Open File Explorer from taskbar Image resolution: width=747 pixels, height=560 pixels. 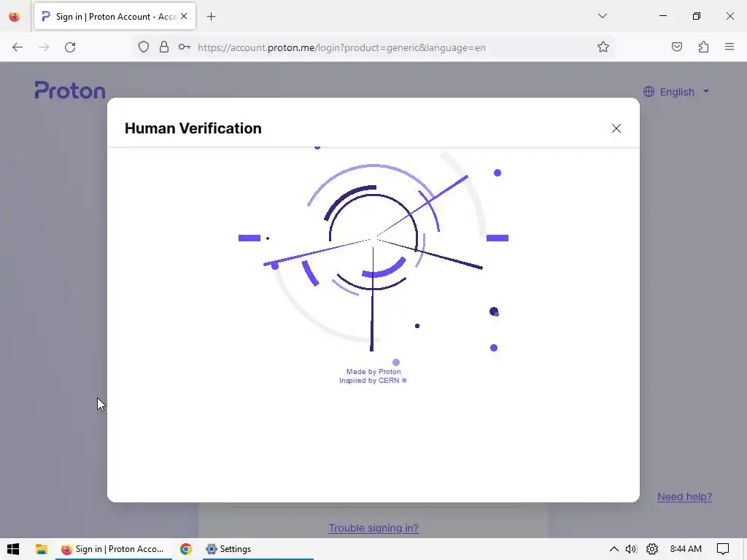click(x=42, y=549)
